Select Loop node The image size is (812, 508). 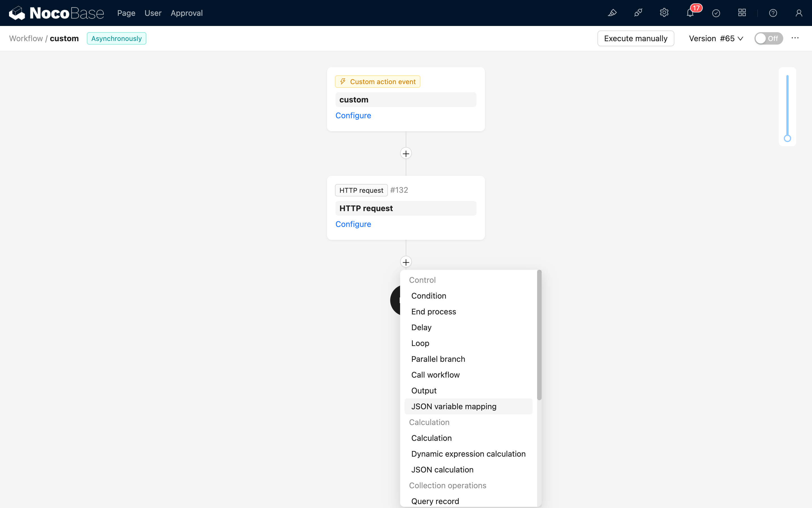(468, 343)
